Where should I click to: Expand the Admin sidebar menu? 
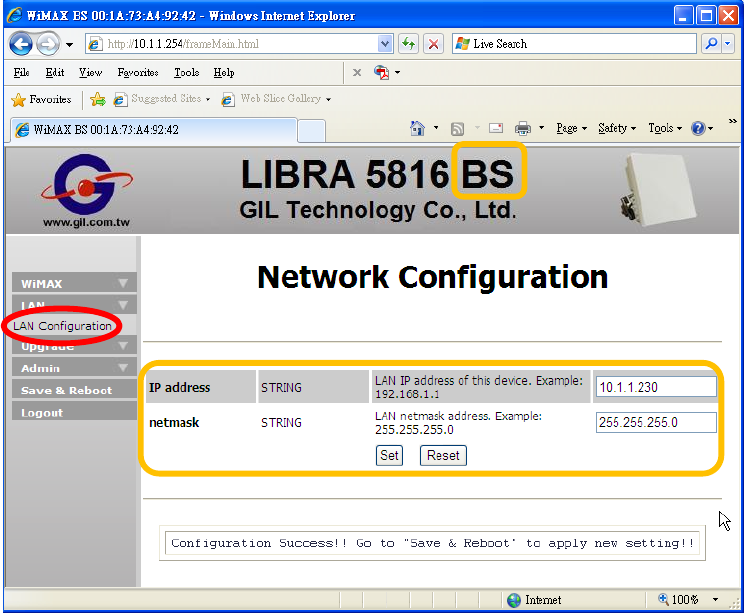click(x=74, y=368)
